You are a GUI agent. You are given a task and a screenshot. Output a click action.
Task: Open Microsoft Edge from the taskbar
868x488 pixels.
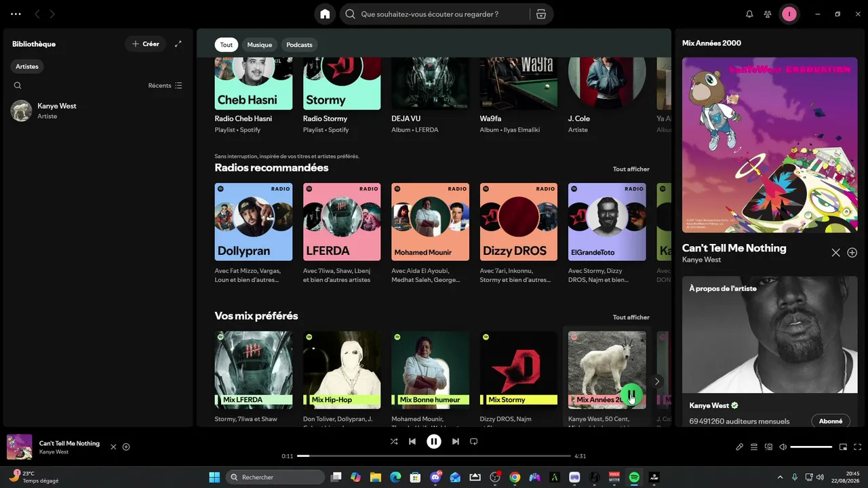click(395, 477)
